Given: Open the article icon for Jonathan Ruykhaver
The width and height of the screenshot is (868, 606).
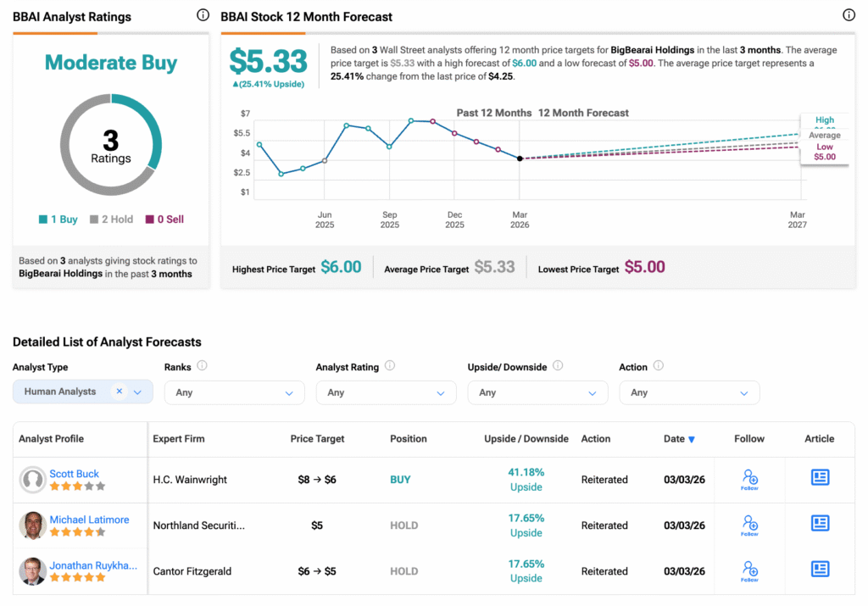Looking at the screenshot, I should click(x=820, y=570).
